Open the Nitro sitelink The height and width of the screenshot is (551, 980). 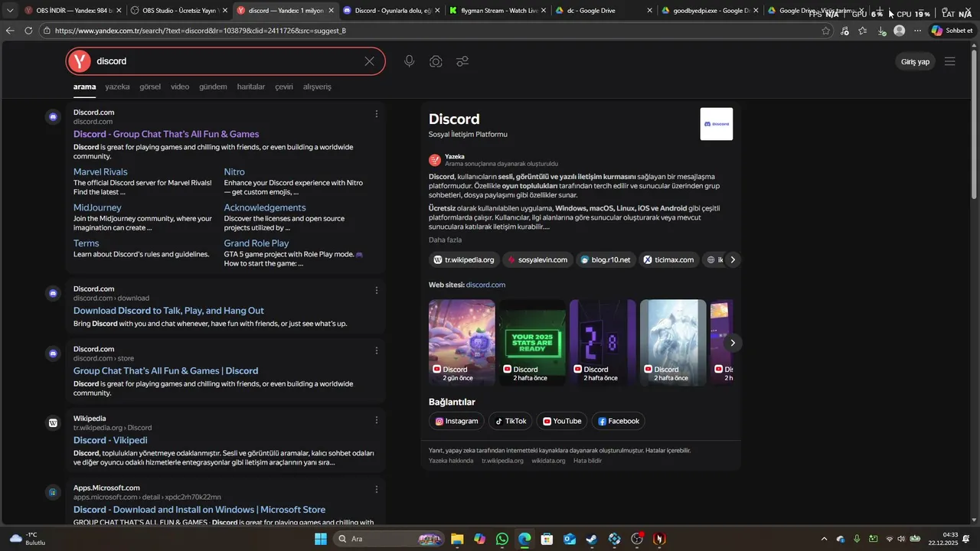click(234, 172)
